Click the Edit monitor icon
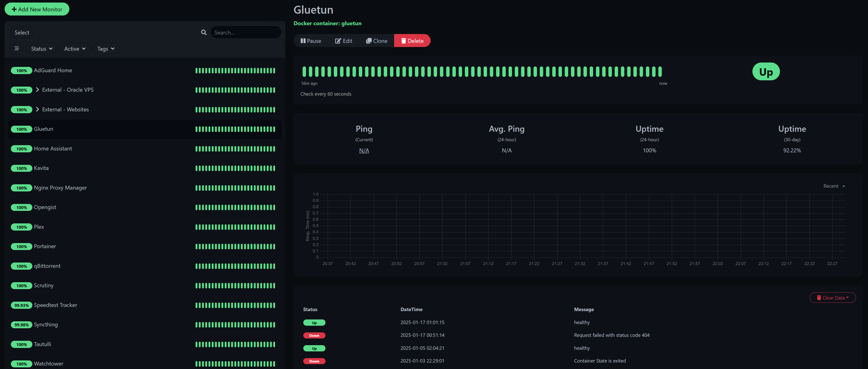The image size is (868, 369). coord(343,41)
